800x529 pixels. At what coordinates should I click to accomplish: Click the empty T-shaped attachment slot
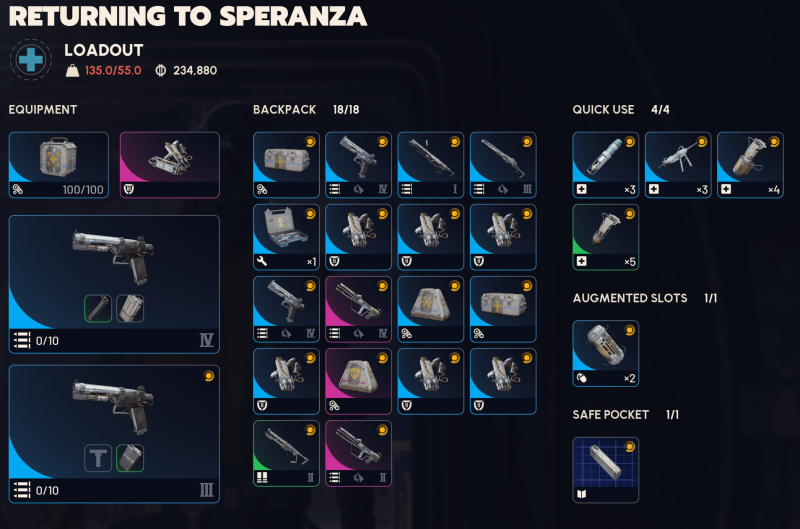click(98, 458)
